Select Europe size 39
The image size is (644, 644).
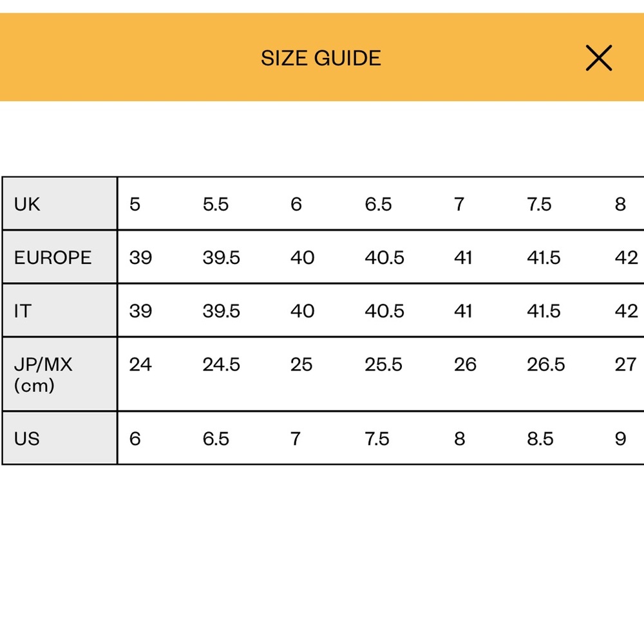coord(140,258)
